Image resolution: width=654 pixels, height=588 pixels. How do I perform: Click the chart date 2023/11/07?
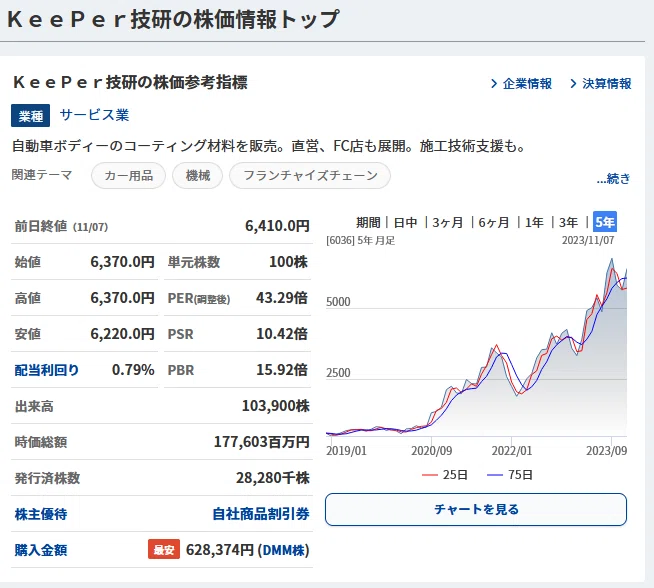click(588, 240)
